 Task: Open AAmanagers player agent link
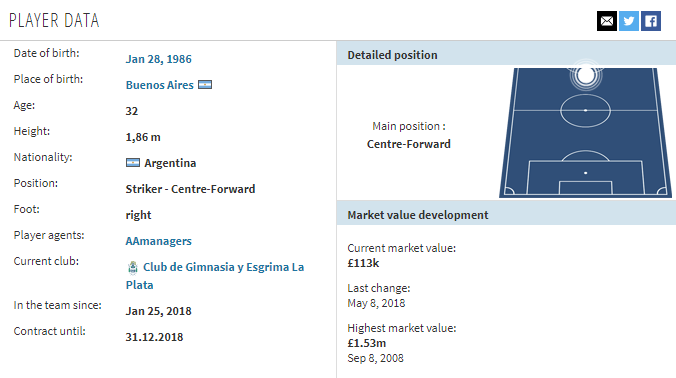point(158,241)
